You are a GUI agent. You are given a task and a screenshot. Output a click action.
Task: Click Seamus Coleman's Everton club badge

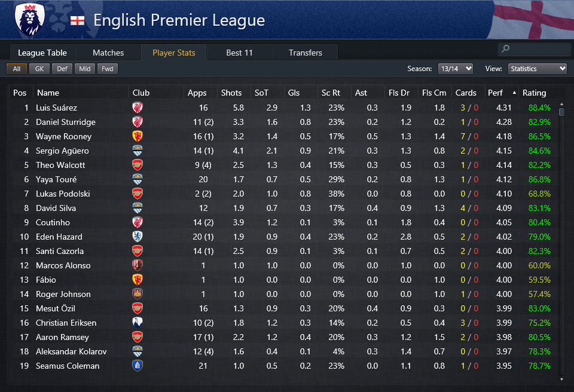(138, 366)
